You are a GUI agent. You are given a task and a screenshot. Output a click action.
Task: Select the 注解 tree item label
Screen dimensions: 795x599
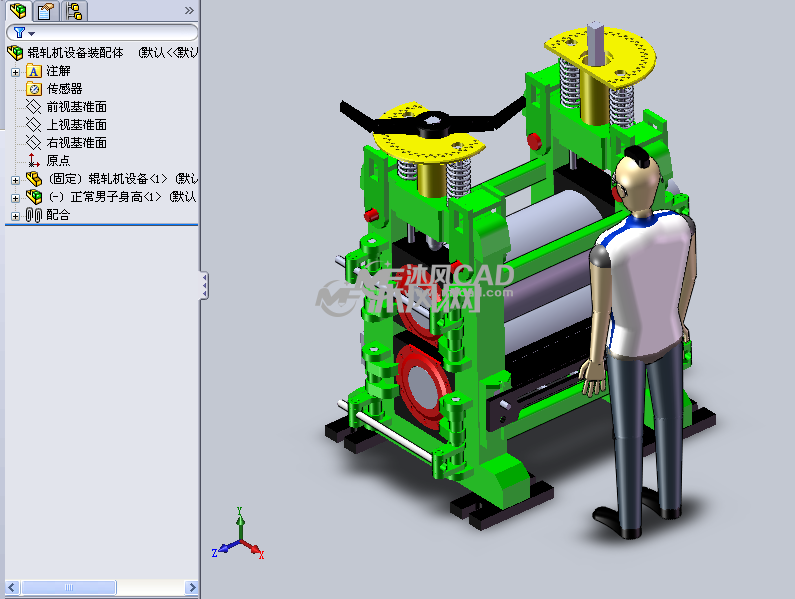coord(58,71)
